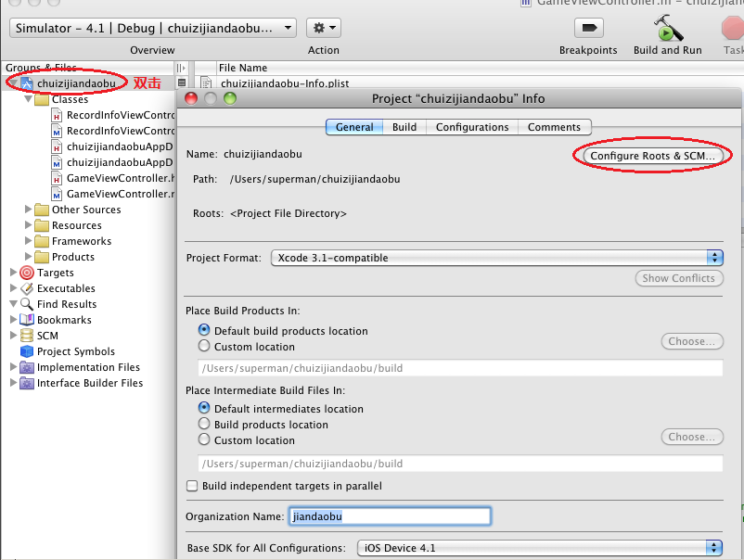Collapse the Classes group triangle
Viewport: 744px width, 560px height.
tap(28, 99)
